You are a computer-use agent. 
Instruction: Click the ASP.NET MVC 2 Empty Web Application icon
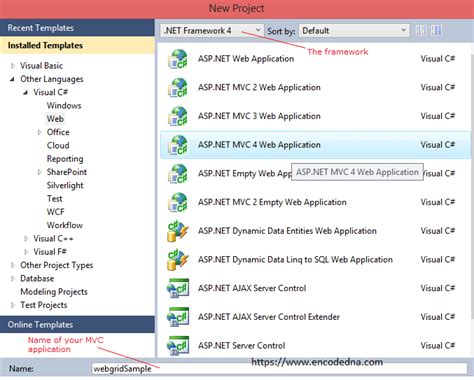(178, 202)
